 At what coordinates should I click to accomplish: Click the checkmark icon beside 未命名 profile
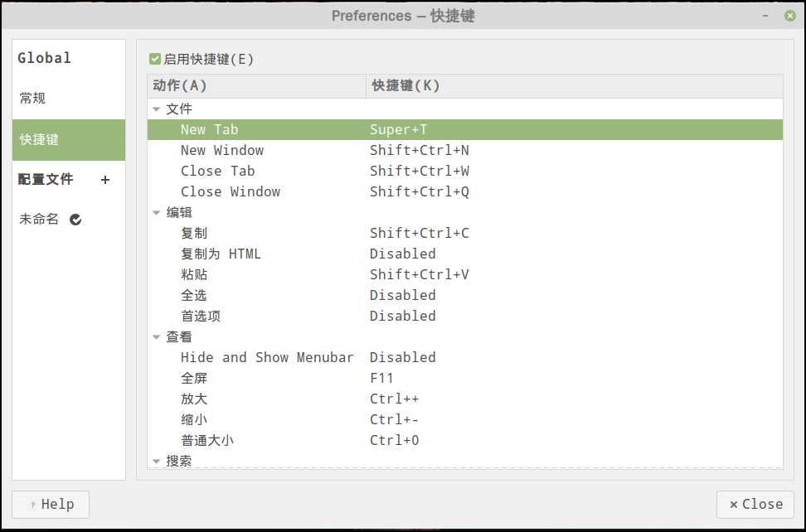coord(75,220)
